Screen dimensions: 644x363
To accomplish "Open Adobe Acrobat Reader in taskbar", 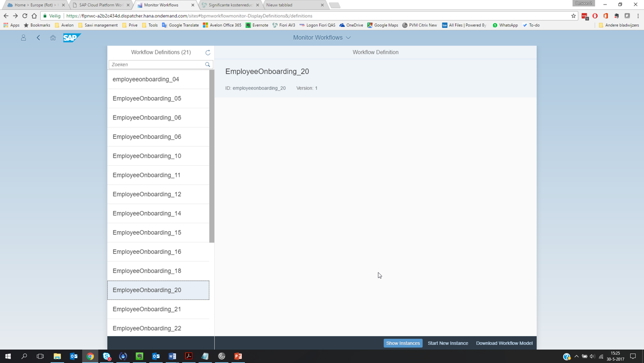I will (189, 356).
